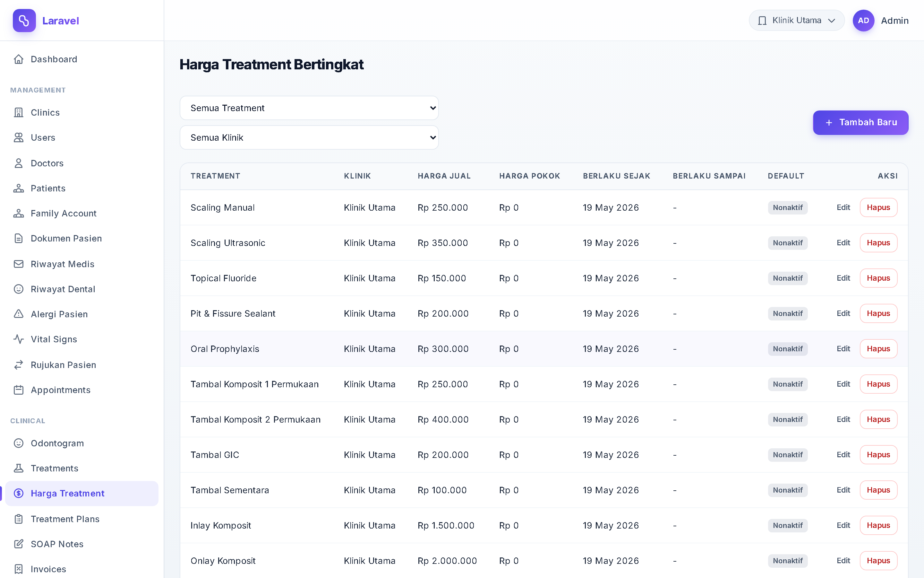The width and height of the screenshot is (924, 578).
Task: Select Treatments flask icon
Action: (18, 468)
